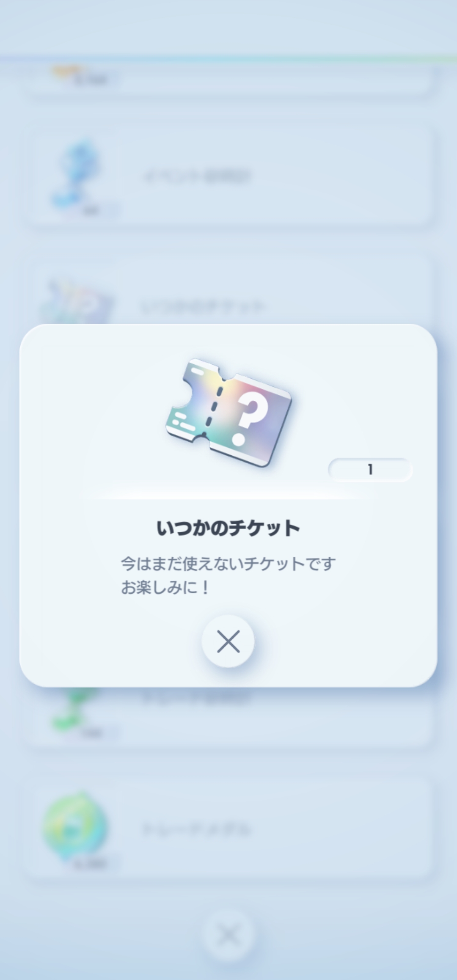Select the green round trade medal icon

75,826
